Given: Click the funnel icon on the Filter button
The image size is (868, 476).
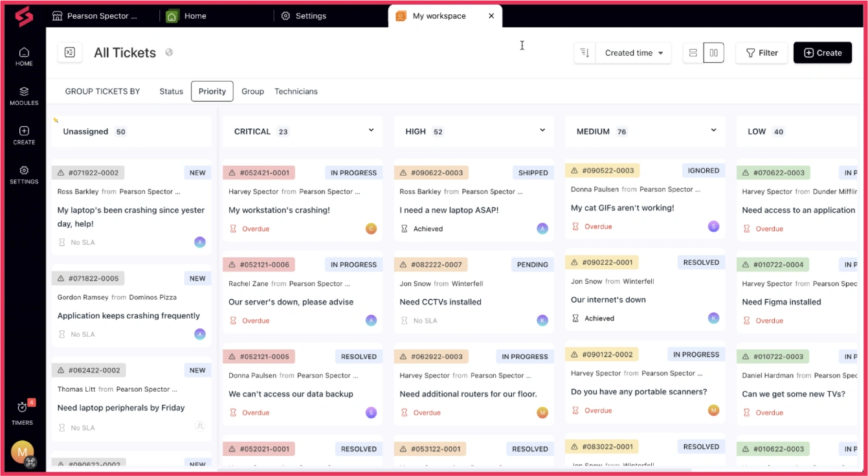Looking at the screenshot, I should 750,52.
